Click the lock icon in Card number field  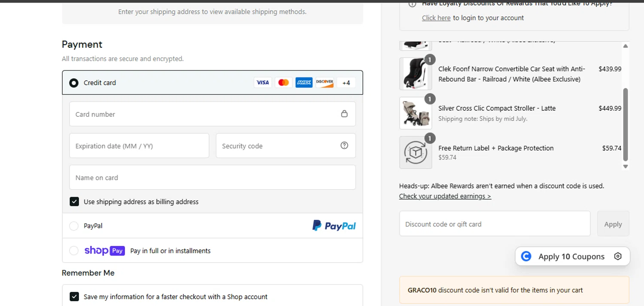pos(344,114)
